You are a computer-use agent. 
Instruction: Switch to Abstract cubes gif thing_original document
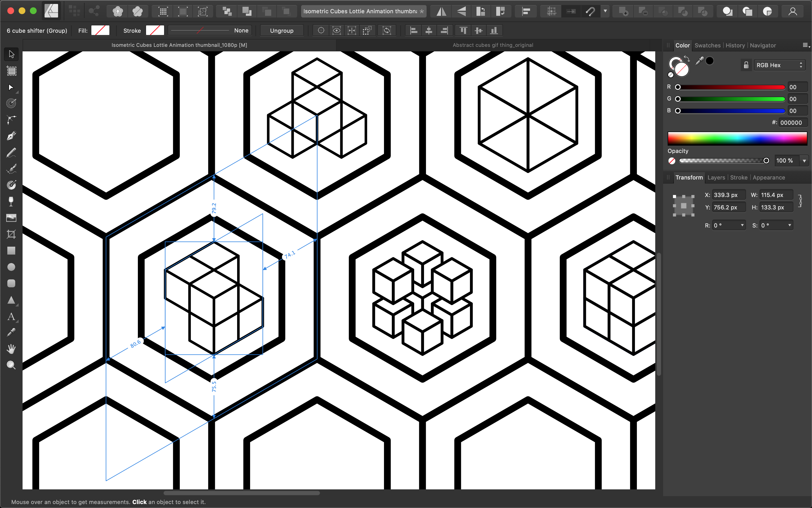[493, 45]
